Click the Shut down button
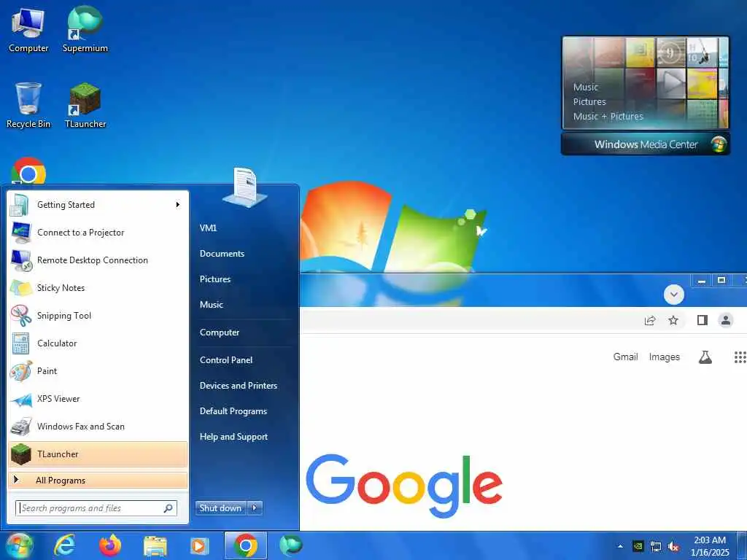The height and width of the screenshot is (560, 747). click(x=220, y=508)
